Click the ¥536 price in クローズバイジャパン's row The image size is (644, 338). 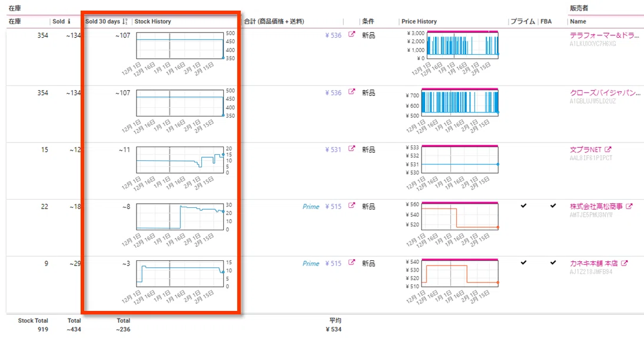[x=333, y=93]
